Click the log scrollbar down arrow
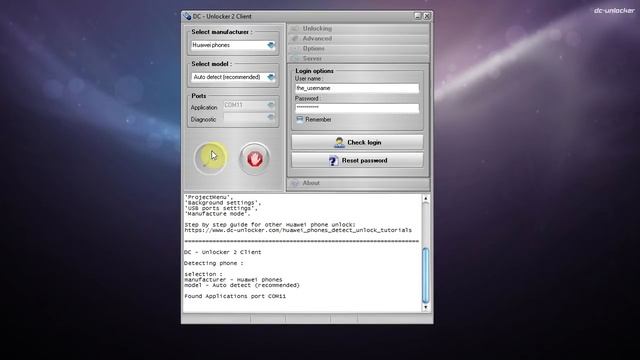 [x=426, y=307]
